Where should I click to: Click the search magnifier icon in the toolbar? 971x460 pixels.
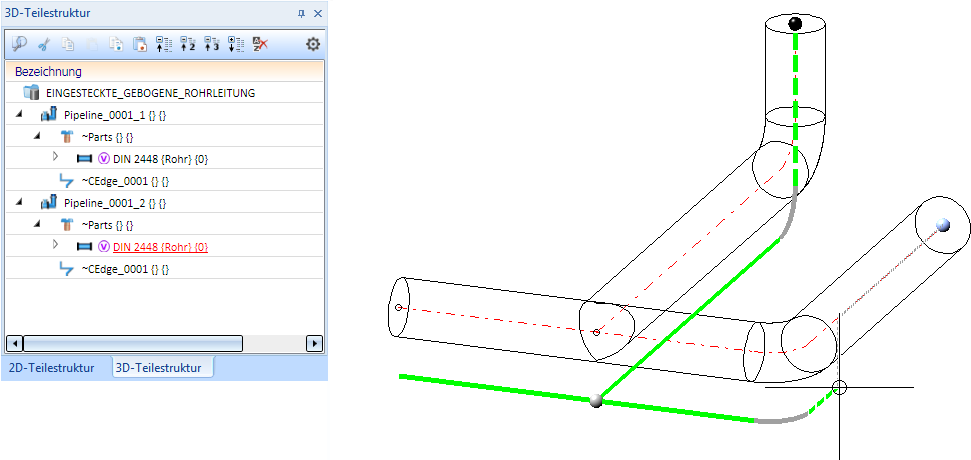(20, 44)
